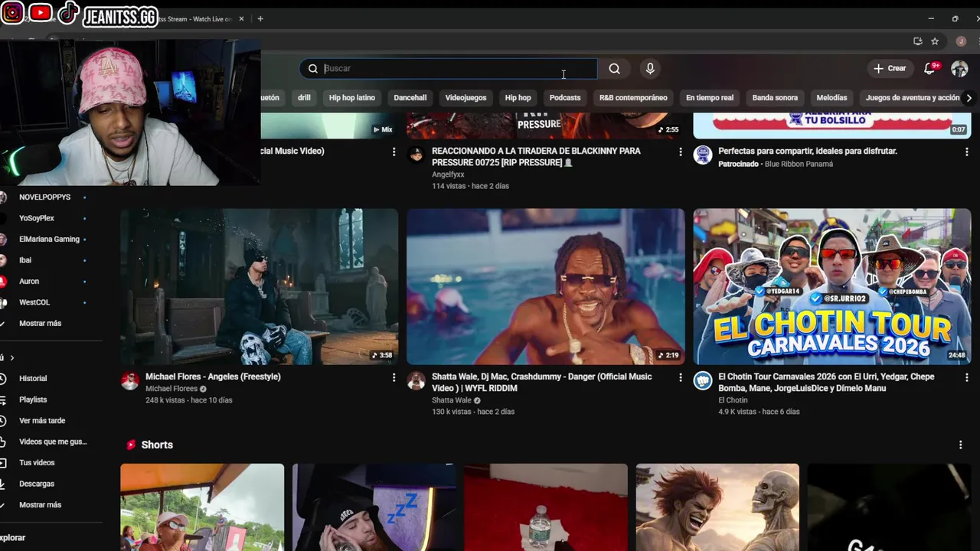Open Descargas in sidebar
This screenshot has height=551, width=980.
[37, 484]
